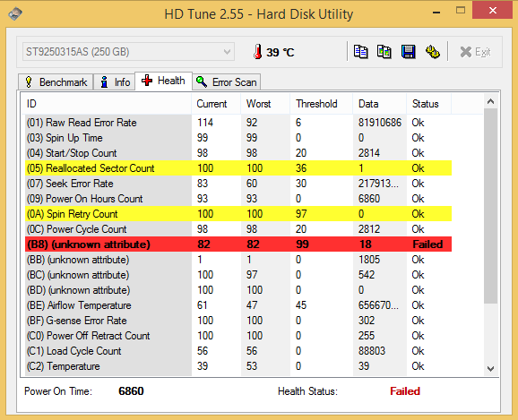This screenshot has height=420, width=518.
Task: Click the scroll up arrow of the list
Action: [x=491, y=101]
